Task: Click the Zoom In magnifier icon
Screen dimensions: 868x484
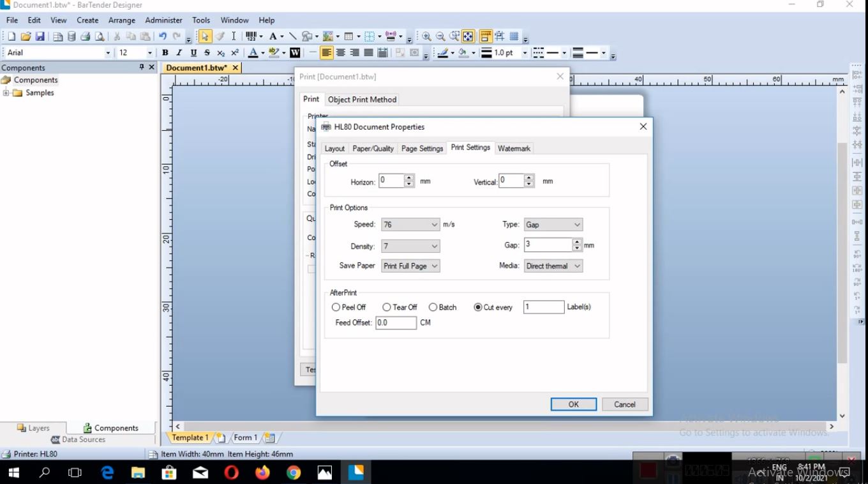Action: (x=426, y=36)
